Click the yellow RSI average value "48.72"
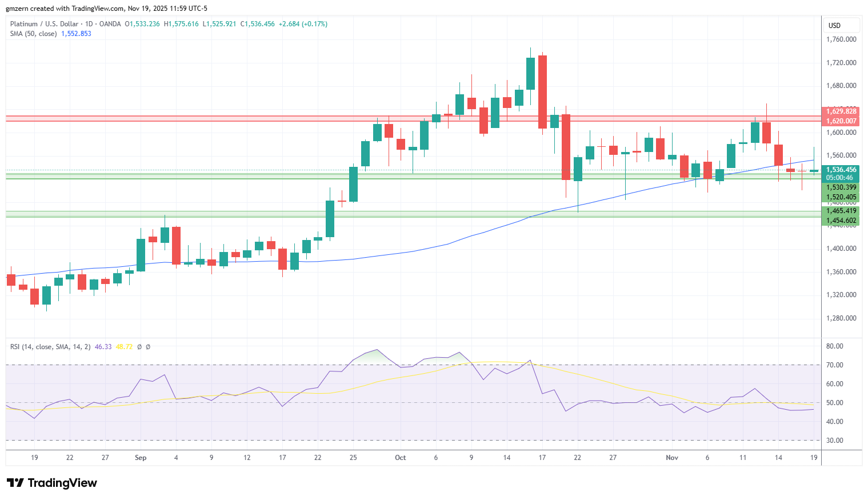Viewport: 868px width, 500px height. point(124,347)
